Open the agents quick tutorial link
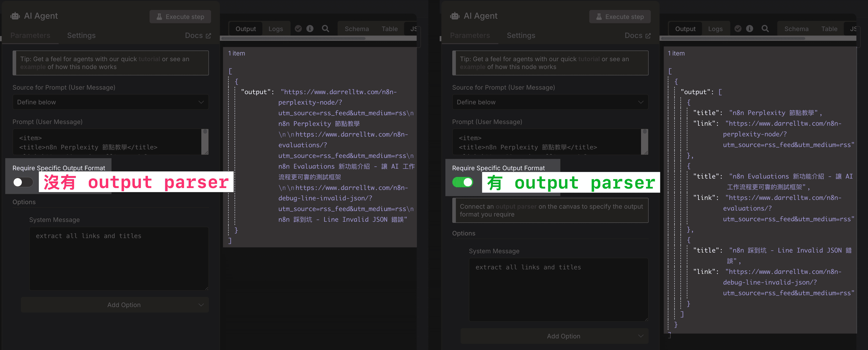This screenshot has height=350, width=868. point(149,59)
